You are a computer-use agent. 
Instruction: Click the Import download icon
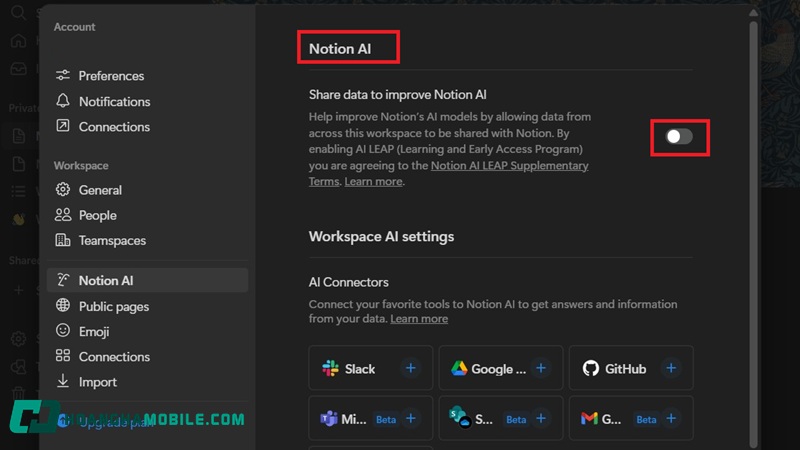(63, 382)
